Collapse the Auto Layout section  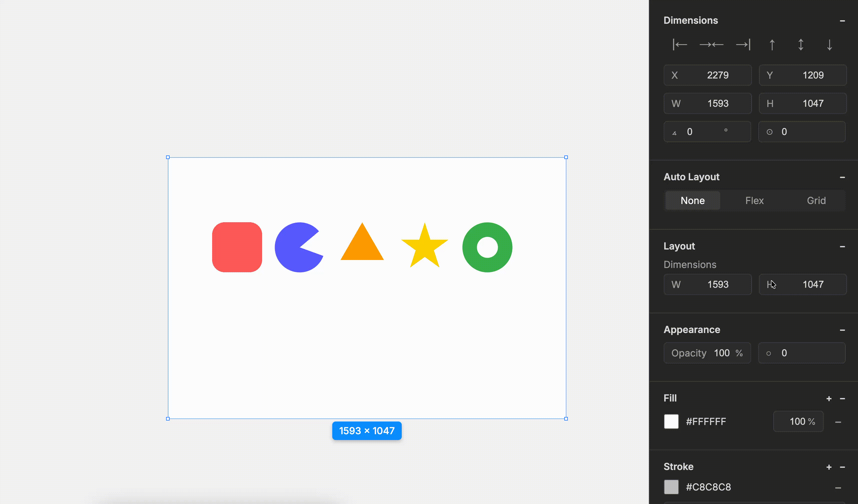(842, 177)
